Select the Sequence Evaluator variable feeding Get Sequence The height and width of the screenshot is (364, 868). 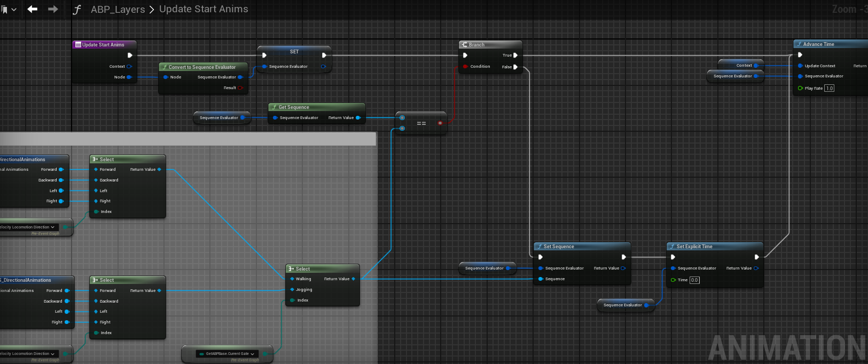coord(222,117)
